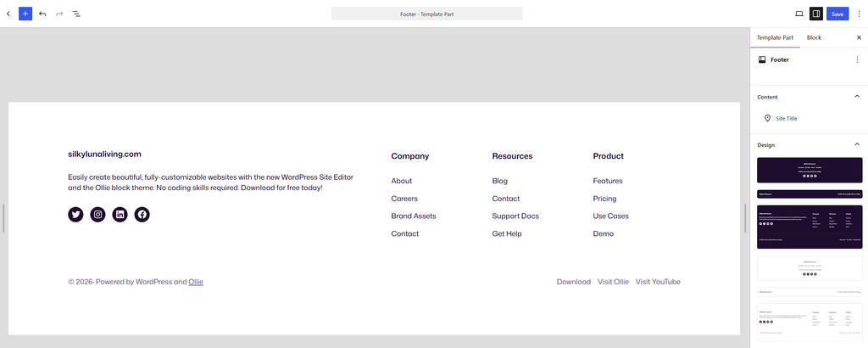The width and height of the screenshot is (868, 348).
Task: Click the Demo link
Action: click(x=604, y=234)
